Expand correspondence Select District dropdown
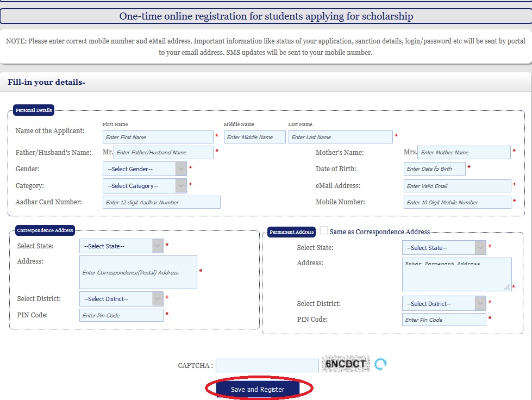The height and width of the screenshot is (400, 532). click(x=122, y=299)
